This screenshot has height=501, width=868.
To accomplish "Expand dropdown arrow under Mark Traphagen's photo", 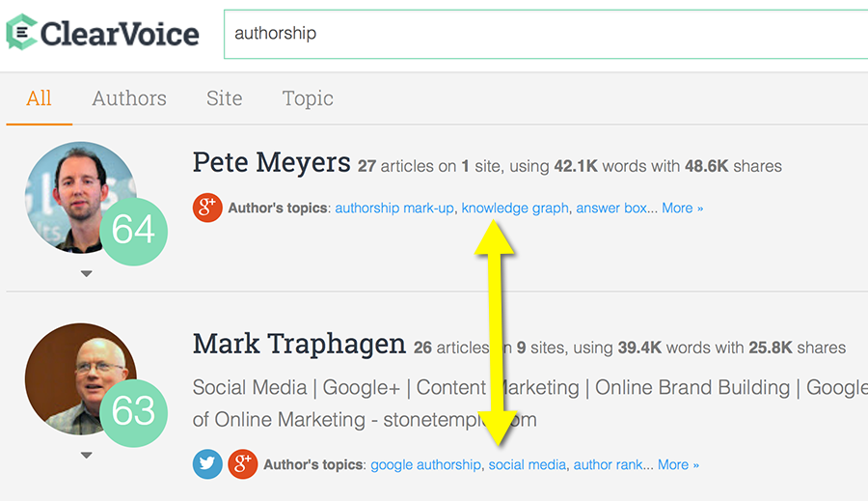I will pyautogui.click(x=86, y=455).
